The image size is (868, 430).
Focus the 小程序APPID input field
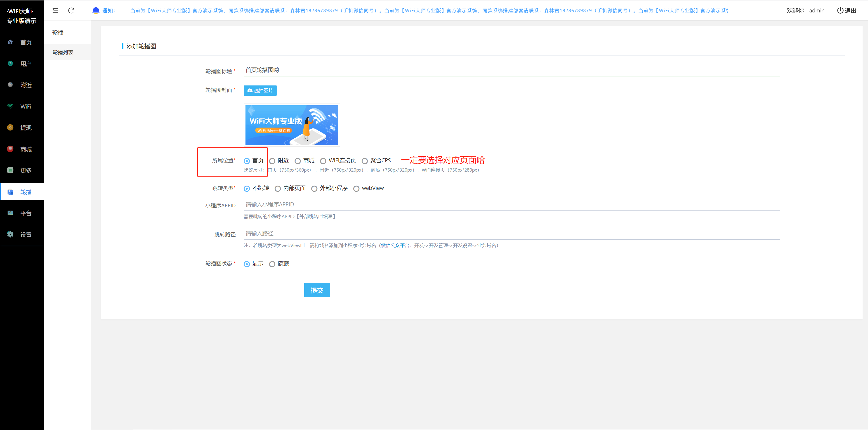(512, 205)
